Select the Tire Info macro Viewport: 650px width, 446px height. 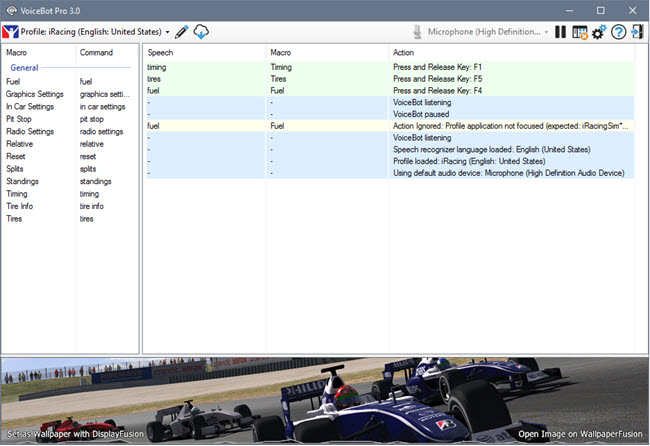[22, 206]
